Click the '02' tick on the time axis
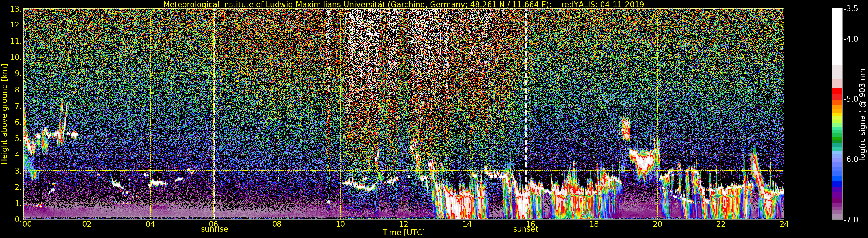 point(87,224)
